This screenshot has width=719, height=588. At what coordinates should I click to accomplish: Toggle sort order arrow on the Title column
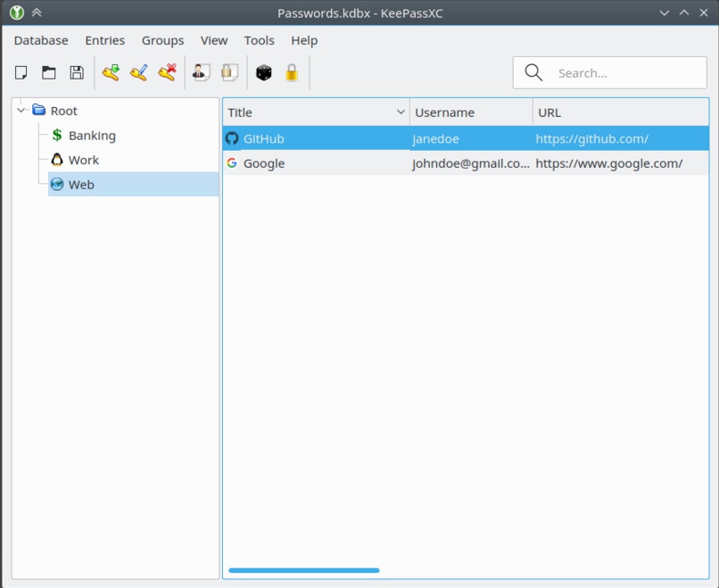401,112
